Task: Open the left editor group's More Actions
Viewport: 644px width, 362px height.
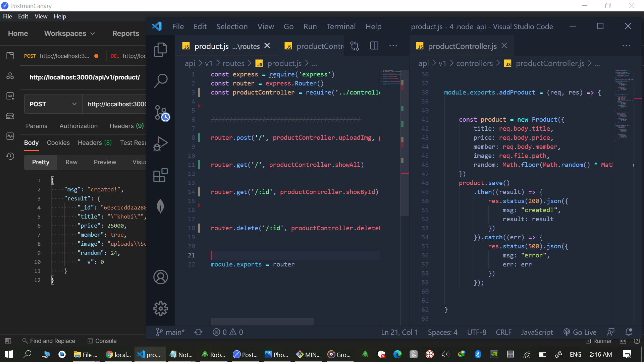Action: 393,46
